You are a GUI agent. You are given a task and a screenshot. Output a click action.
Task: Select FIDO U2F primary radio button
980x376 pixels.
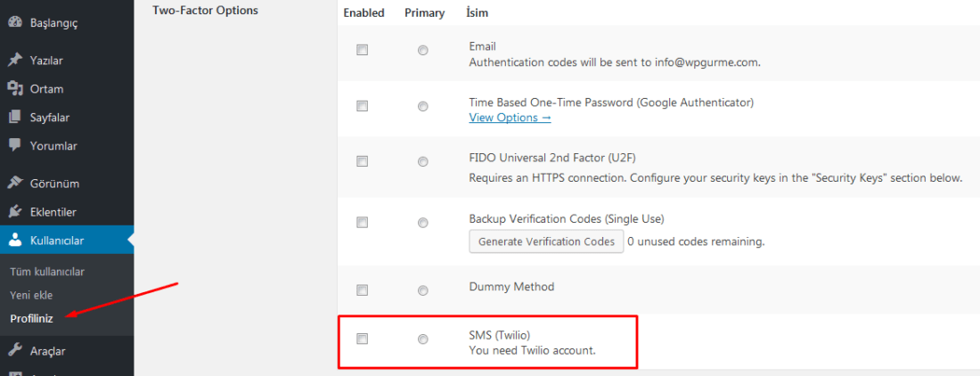[423, 162]
